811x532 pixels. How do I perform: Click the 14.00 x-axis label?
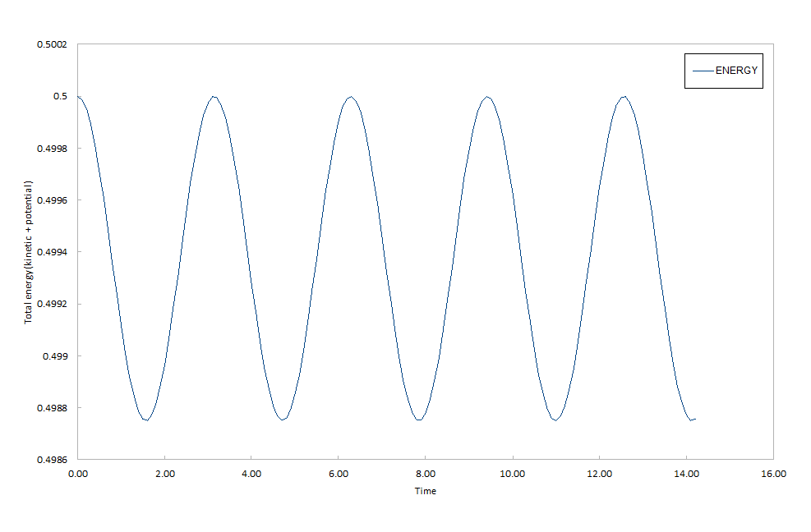[x=686, y=474]
